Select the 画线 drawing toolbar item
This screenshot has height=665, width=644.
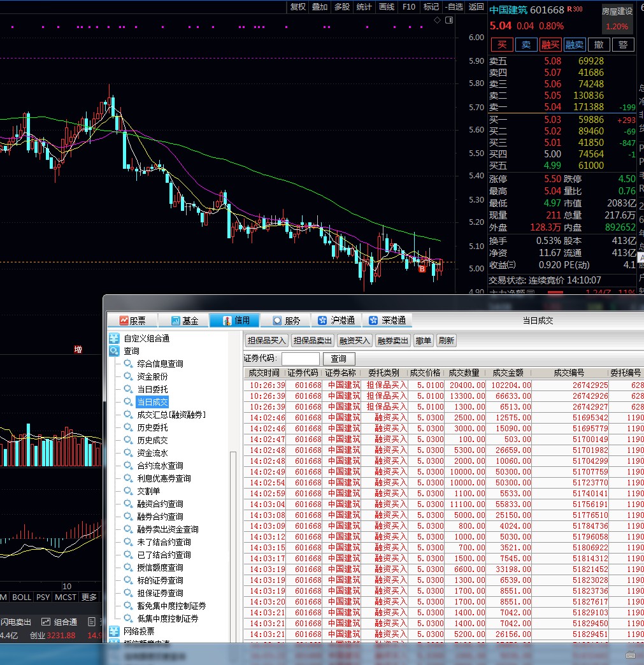[x=387, y=7]
